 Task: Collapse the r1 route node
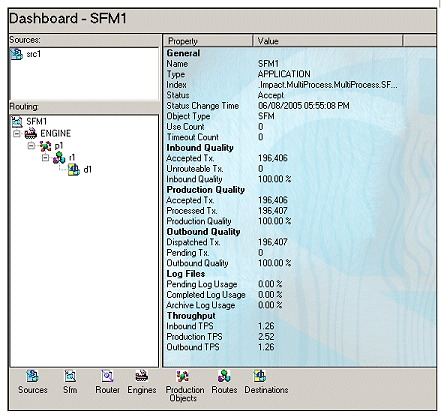click(45, 157)
